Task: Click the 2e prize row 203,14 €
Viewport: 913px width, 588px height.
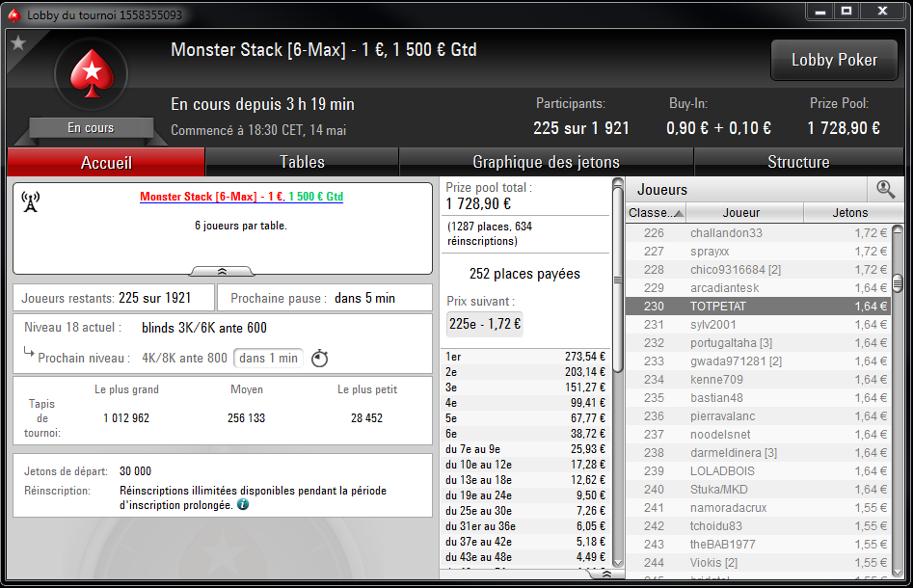Action: [525, 372]
